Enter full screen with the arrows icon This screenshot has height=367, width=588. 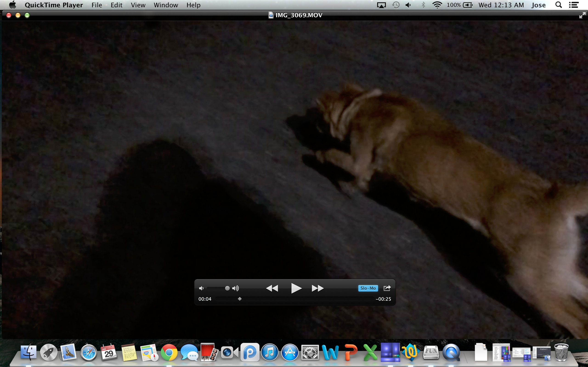[x=582, y=15]
